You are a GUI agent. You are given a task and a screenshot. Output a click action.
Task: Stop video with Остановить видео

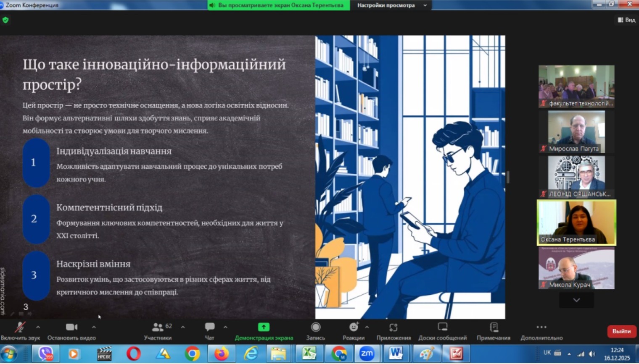[x=71, y=330]
